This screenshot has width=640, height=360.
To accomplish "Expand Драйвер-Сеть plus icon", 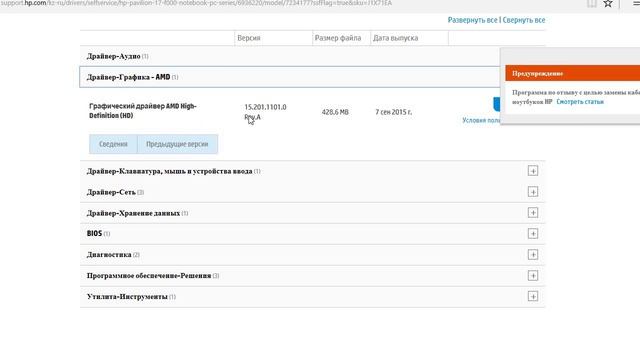I will (533, 191).
